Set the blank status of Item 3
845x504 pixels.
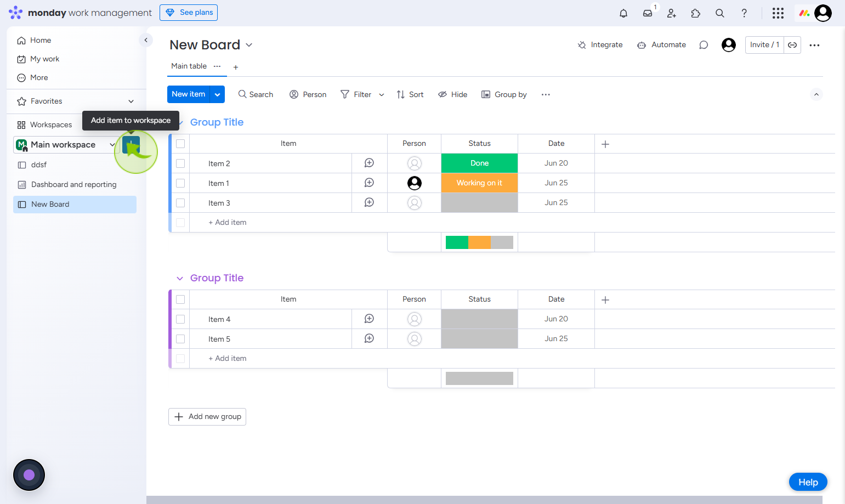tap(479, 203)
